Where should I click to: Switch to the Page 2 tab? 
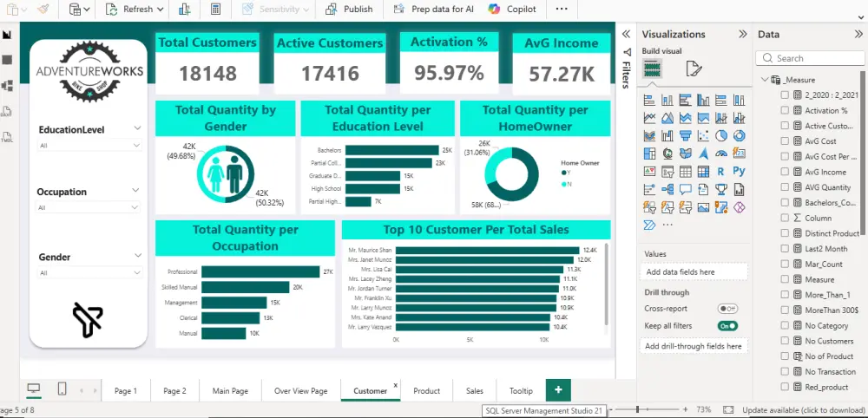[174, 390]
